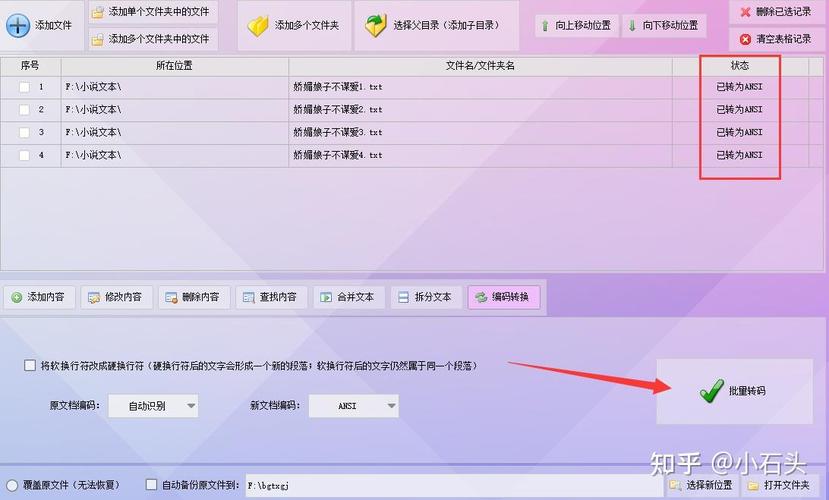The height and width of the screenshot is (500, 829).
Task: Click 删除已选记录 button label
Action: (x=784, y=12)
